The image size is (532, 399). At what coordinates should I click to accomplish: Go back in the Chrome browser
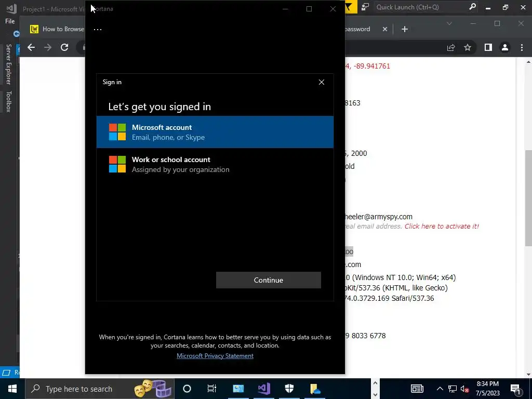pos(31,47)
